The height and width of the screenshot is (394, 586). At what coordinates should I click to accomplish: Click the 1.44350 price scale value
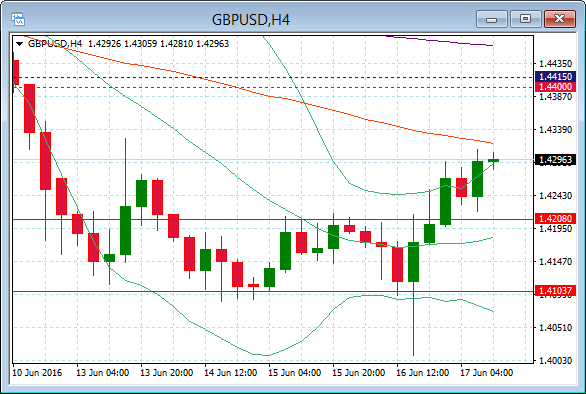pyautogui.click(x=555, y=64)
